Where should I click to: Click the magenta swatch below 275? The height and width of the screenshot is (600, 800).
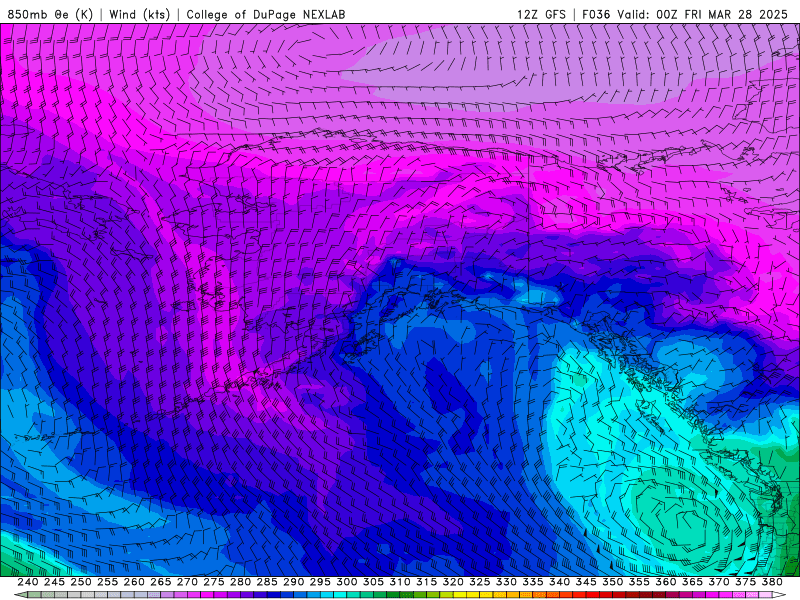pyautogui.click(x=207, y=595)
